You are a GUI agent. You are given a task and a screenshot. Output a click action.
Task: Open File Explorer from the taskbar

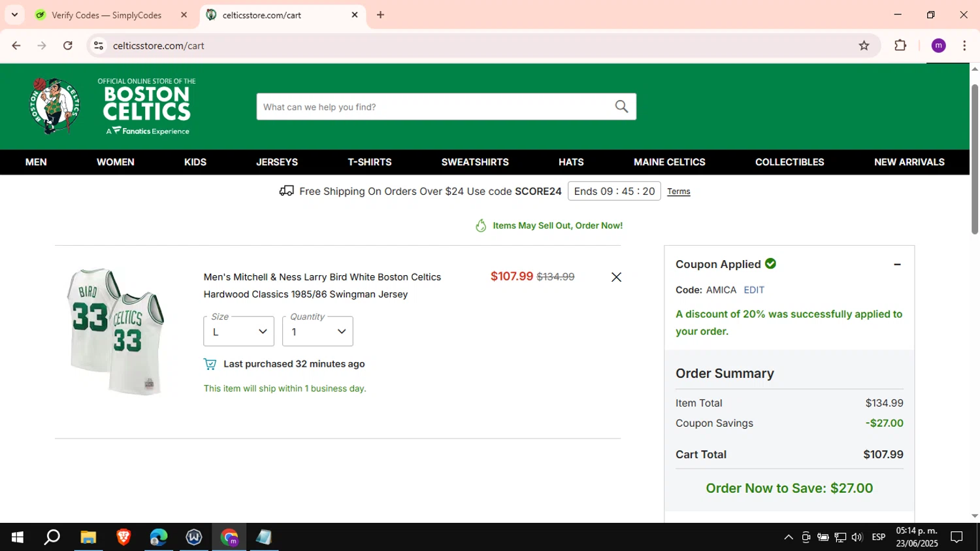point(88,537)
